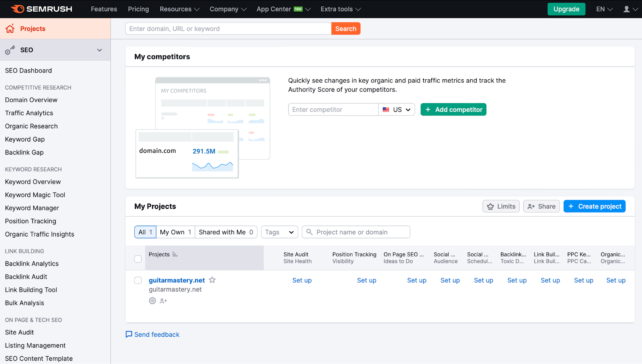
Task: Tick the guitarmastery.net row checkbox
Action: click(138, 280)
